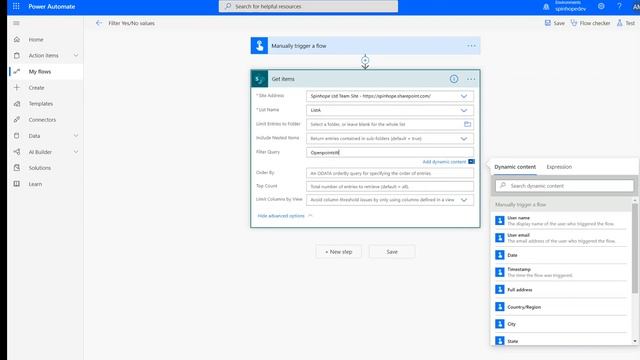The image size is (640, 360).
Task: Select City dynamic content
Action: (561, 324)
